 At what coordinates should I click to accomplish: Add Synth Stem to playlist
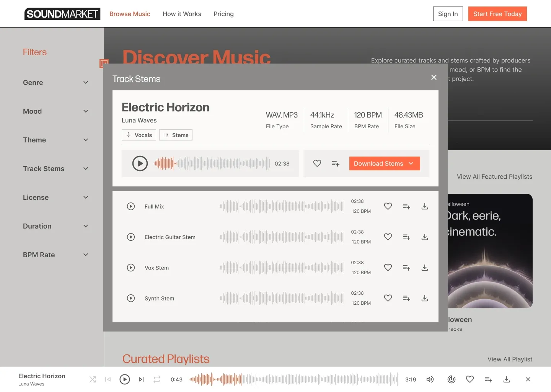(406, 298)
